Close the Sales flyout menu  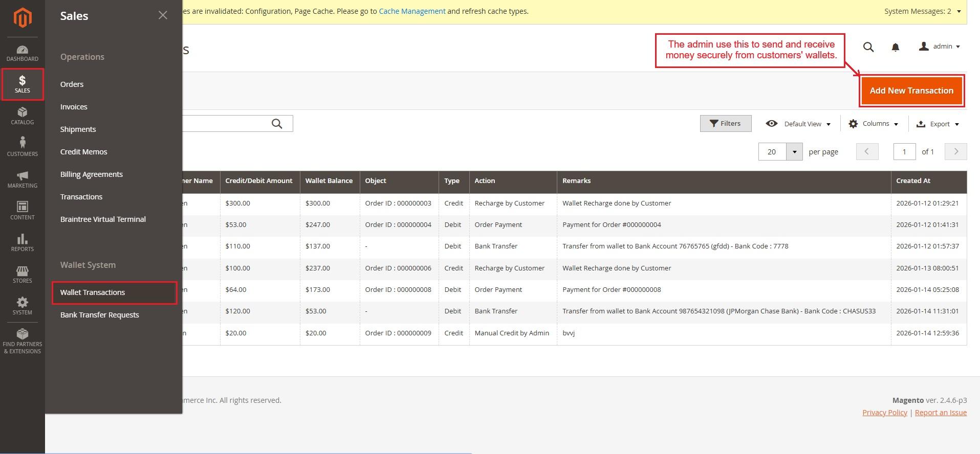[163, 15]
